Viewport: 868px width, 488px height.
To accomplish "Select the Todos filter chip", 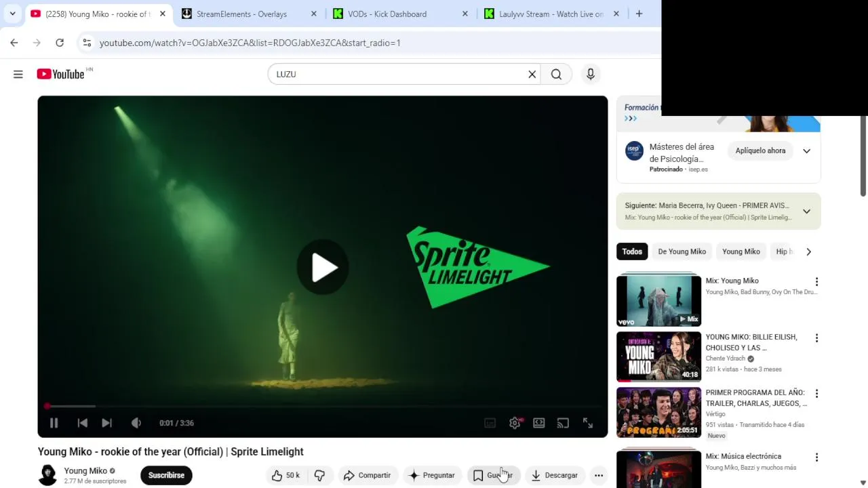I will click(632, 251).
